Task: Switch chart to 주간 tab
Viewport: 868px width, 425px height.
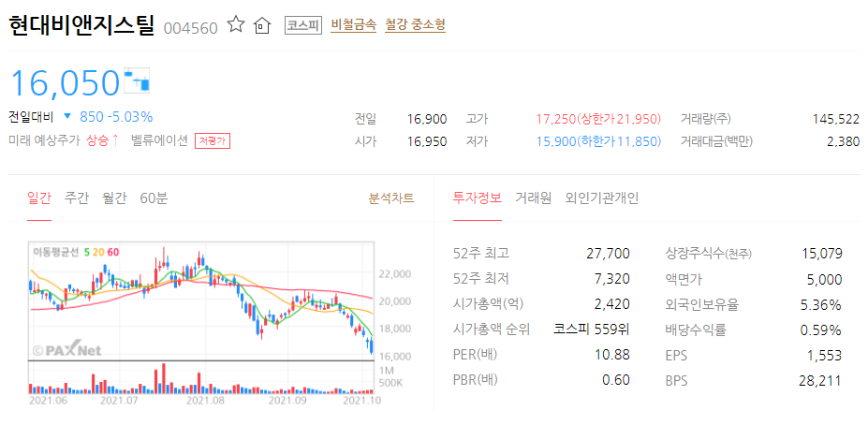Action: [77, 198]
